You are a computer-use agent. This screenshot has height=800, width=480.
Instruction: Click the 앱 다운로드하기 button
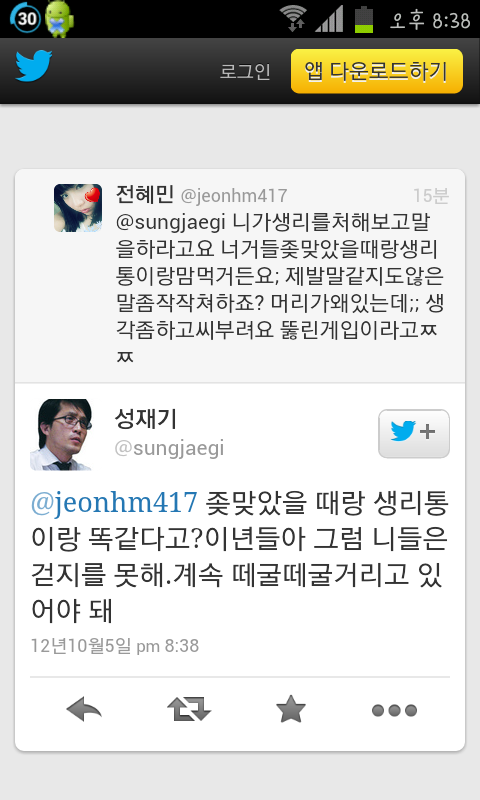tap(377, 71)
